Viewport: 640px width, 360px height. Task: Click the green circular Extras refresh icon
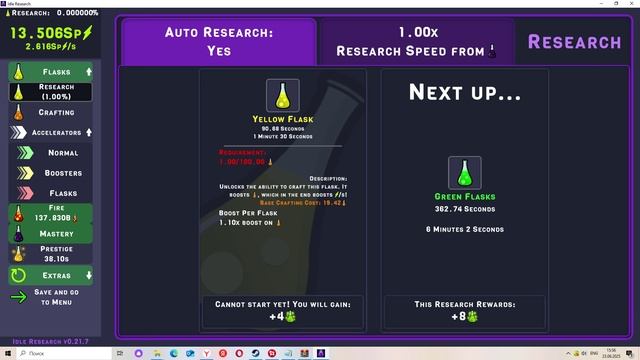tap(18, 276)
